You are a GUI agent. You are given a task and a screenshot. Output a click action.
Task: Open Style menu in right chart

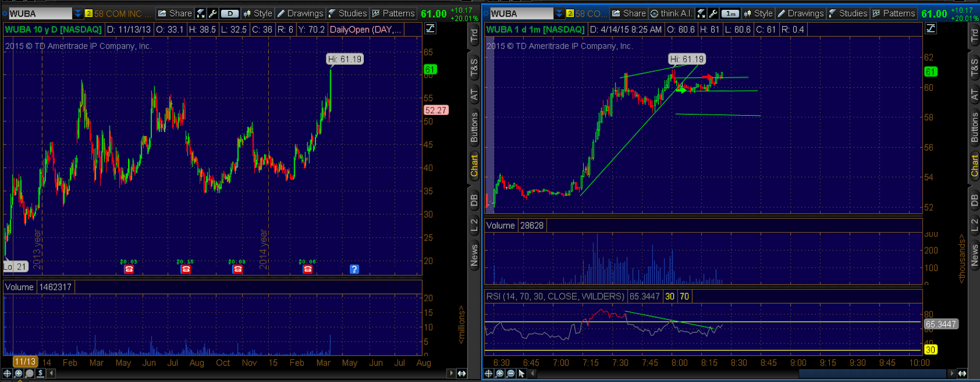(x=758, y=13)
